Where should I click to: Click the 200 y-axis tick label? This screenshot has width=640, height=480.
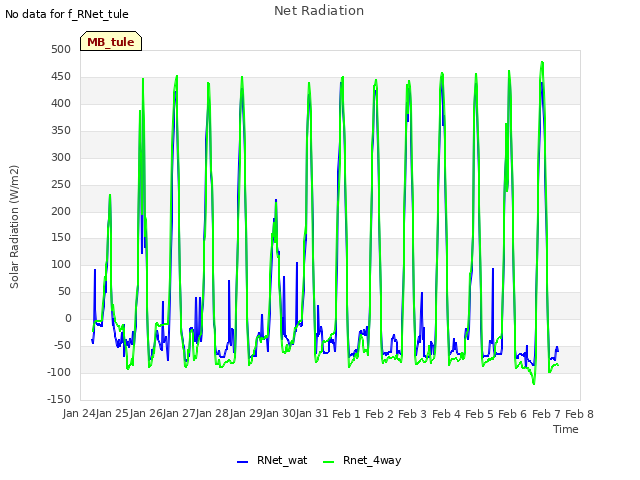(x=61, y=211)
